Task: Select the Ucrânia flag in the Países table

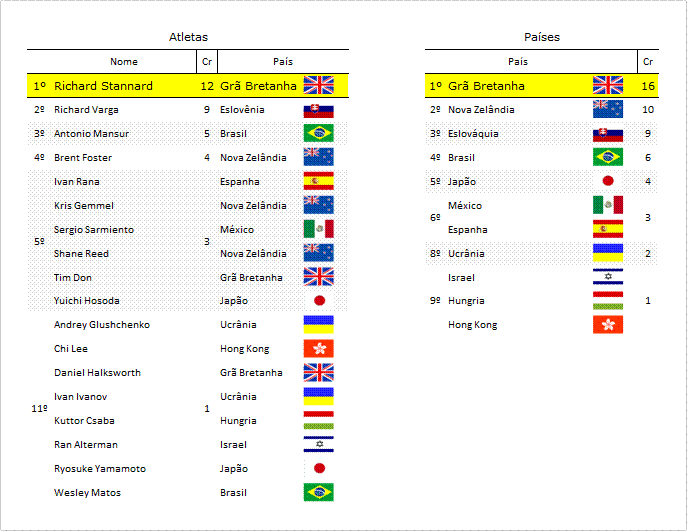Action: click(x=608, y=253)
